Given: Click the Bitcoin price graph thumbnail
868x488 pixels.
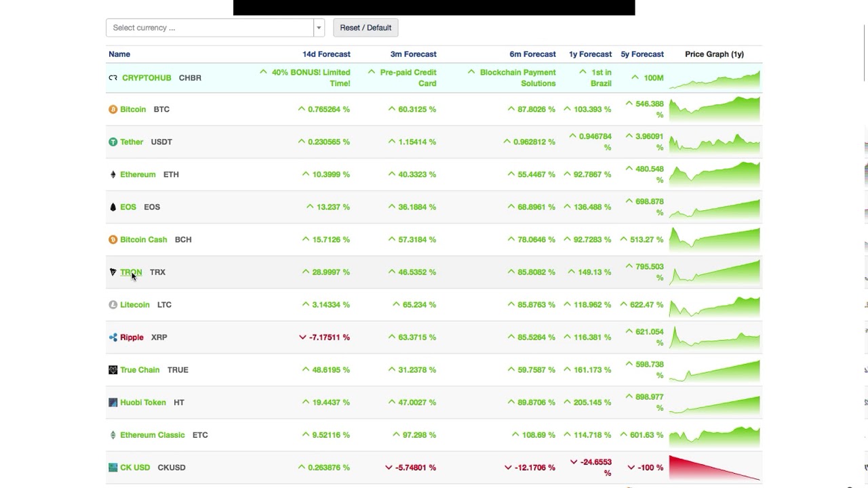Looking at the screenshot, I should click(715, 109).
